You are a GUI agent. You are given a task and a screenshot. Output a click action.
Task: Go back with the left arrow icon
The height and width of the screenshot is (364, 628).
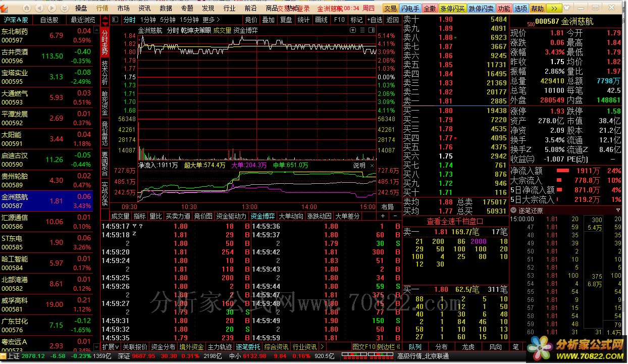[x=39, y=8]
